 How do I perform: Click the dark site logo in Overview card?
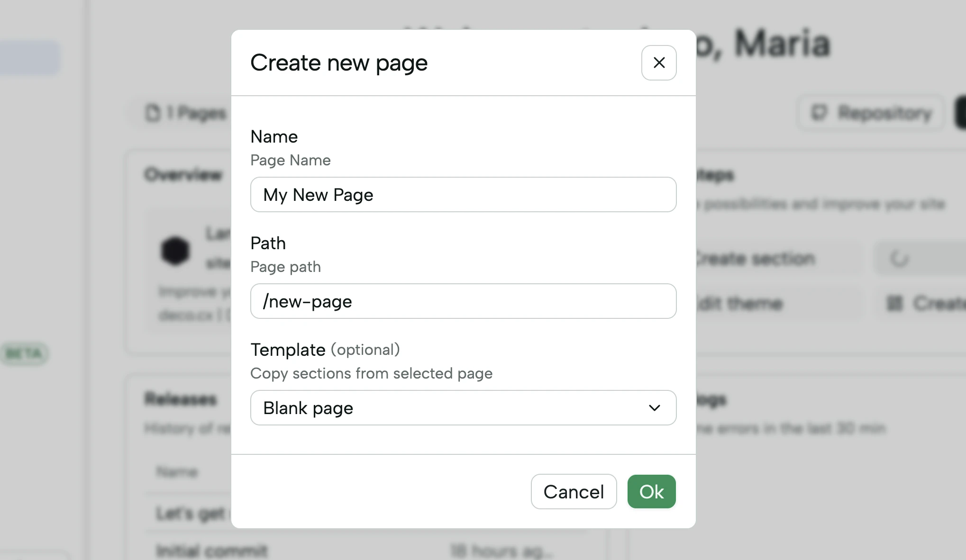pyautogui.click(x=175, y=251)
